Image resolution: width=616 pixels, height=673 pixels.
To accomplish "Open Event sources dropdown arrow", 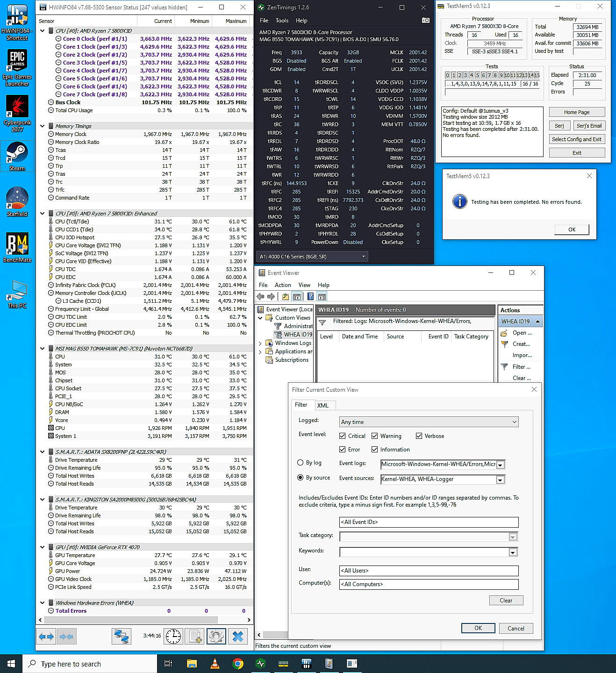I will coord(500,480).
